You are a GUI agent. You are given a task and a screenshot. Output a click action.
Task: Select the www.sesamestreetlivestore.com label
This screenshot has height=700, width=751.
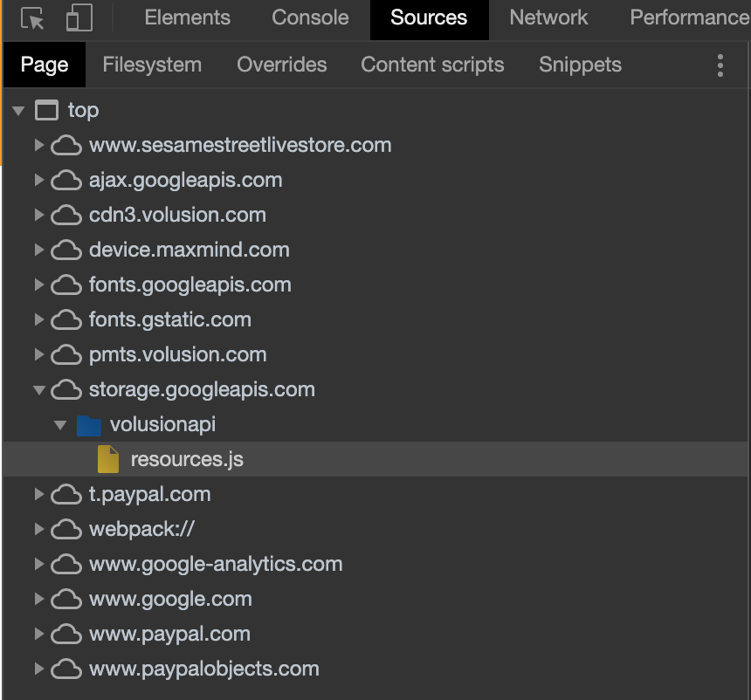[x=240, y=145]
